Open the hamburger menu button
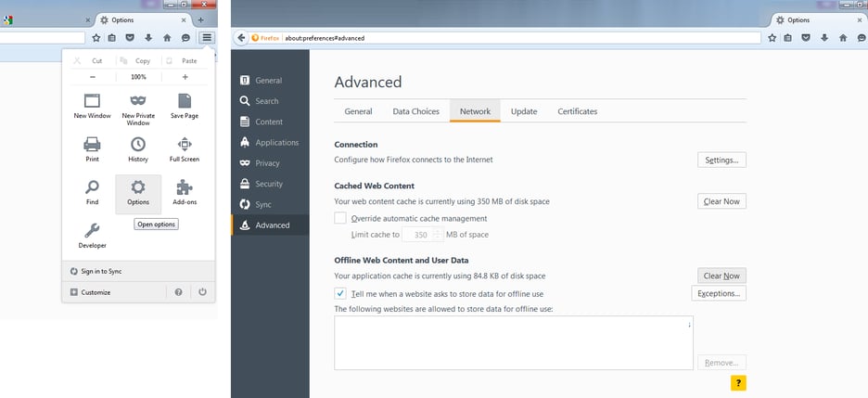 [x=206, y=38]
